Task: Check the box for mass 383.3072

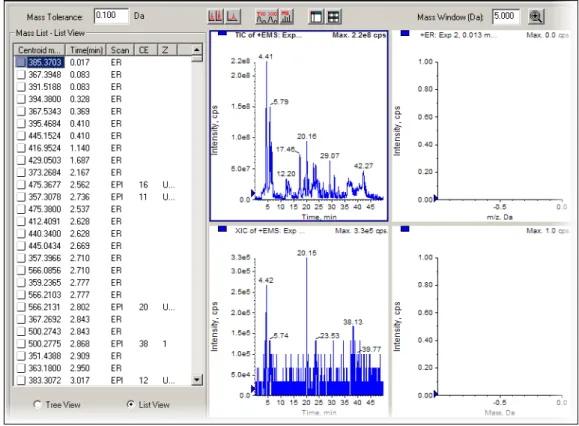Action: tap(21, 380)
